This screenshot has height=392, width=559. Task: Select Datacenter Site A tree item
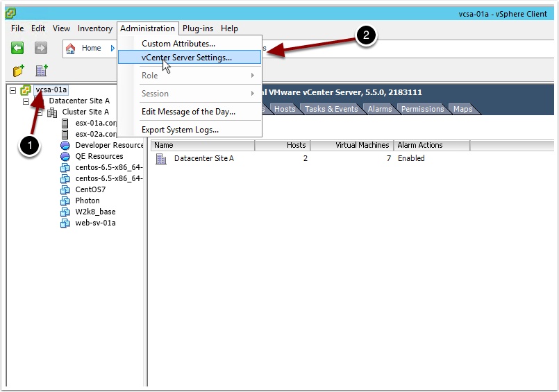point(79,101)
